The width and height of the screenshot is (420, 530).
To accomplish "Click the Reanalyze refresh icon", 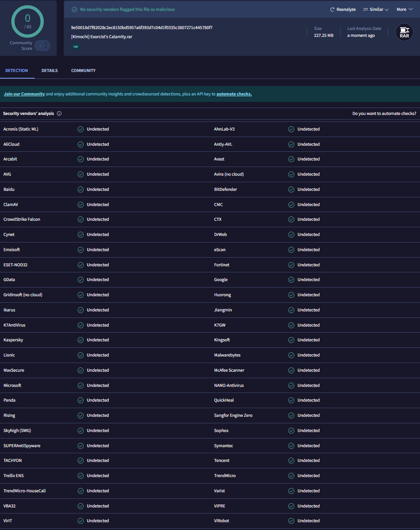I will tap(332, 10).
